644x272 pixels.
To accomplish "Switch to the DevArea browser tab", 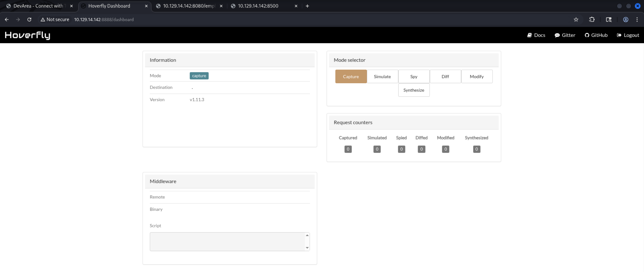I will [x=38, y=6].
